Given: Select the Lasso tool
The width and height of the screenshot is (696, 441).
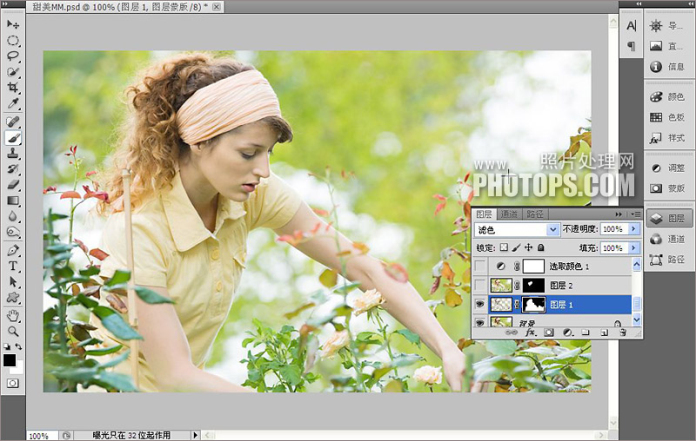Looking at the screenshot, I should 13,56.
